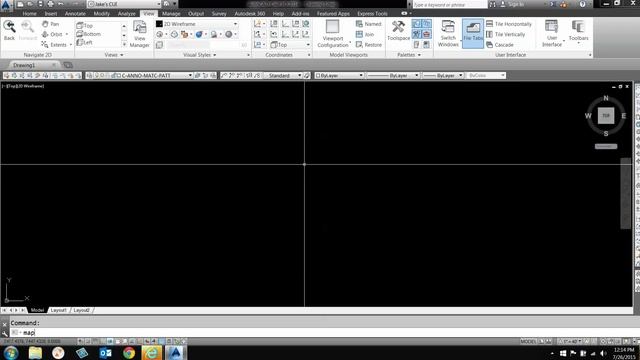Open the Express Tools ribbon tab
Image resolution: width=640 pixels, height=360 pixels.
pos(372,13)
